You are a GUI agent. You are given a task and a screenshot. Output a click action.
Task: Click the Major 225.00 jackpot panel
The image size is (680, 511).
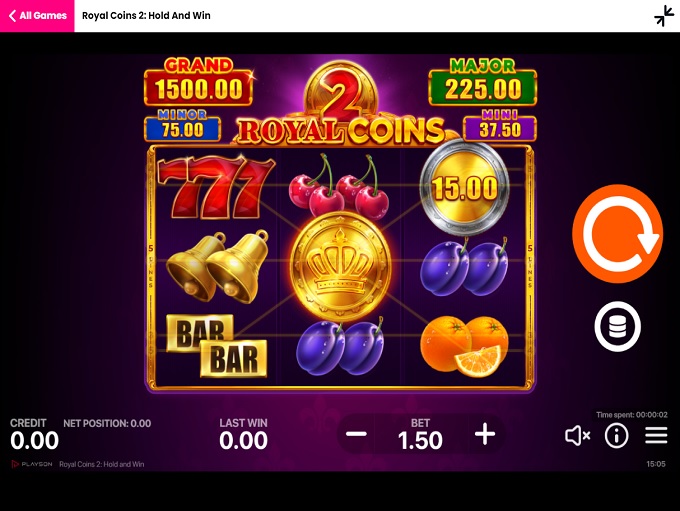pyautogui.click(x=482, y=82)
